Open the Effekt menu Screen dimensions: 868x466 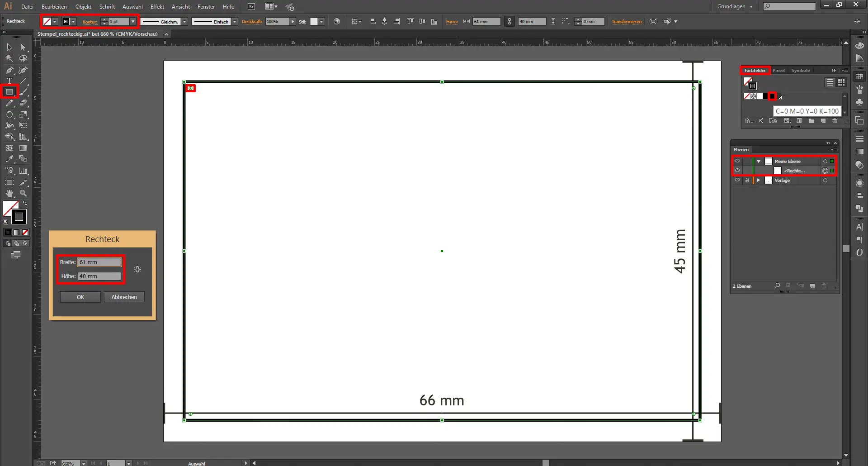pos(157,7)
